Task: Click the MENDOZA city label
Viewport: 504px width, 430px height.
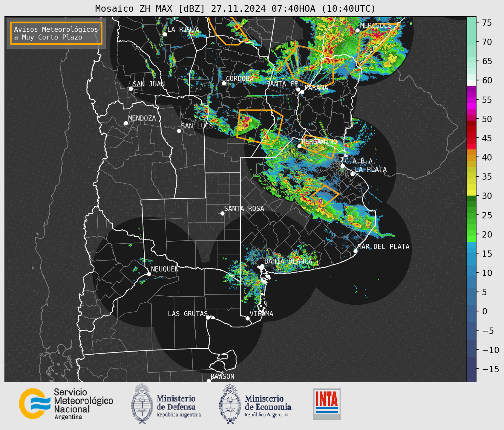Action: click(142, 118)
